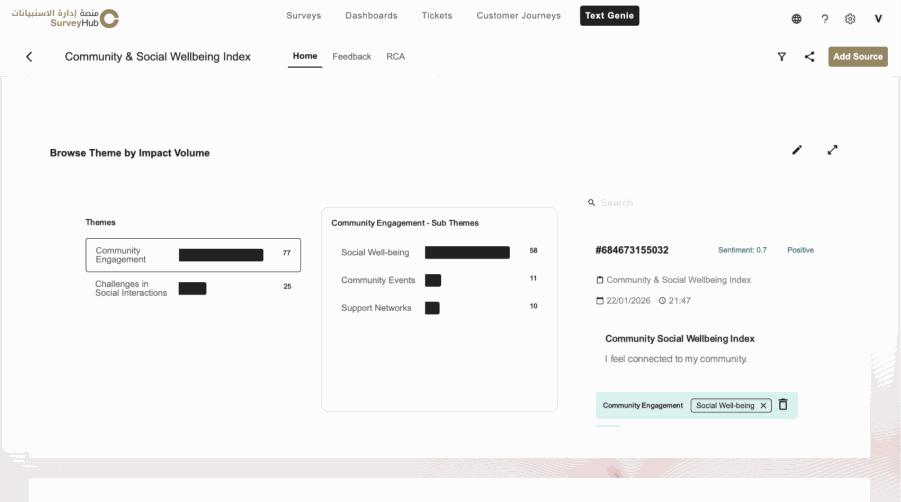Viewport: 901px width, 502px height.
Task: Switch to the Home tab
Action: [x=305, y=56]
